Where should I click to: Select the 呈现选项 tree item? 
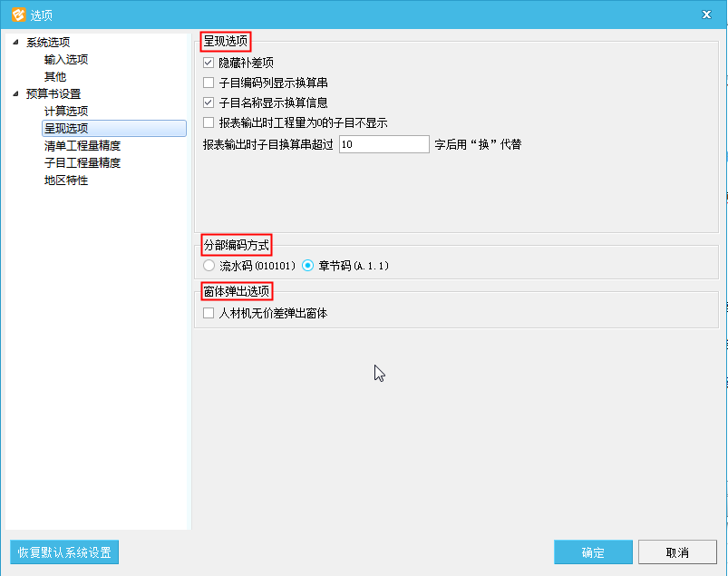pyautogui.click(x=66, y=128)
